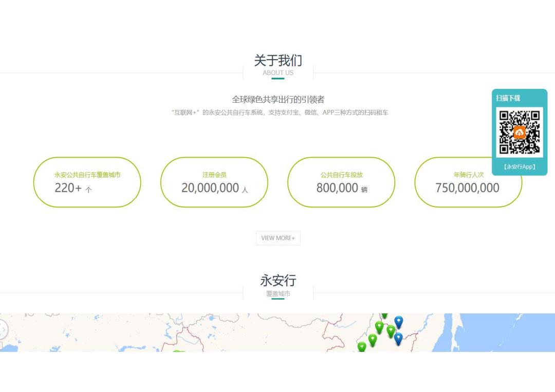Screen dimensions: 555x392
Task: Click the 公共自行车投放 label
Action: [x=342, y=175]
